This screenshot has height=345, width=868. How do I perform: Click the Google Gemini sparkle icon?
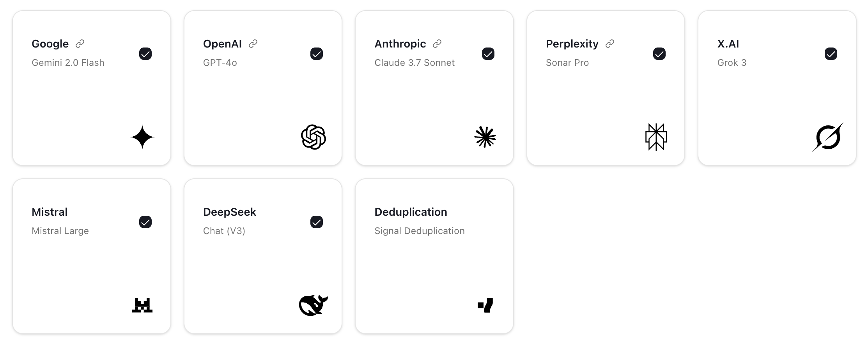pyautogui.click(x=142, y=137)
